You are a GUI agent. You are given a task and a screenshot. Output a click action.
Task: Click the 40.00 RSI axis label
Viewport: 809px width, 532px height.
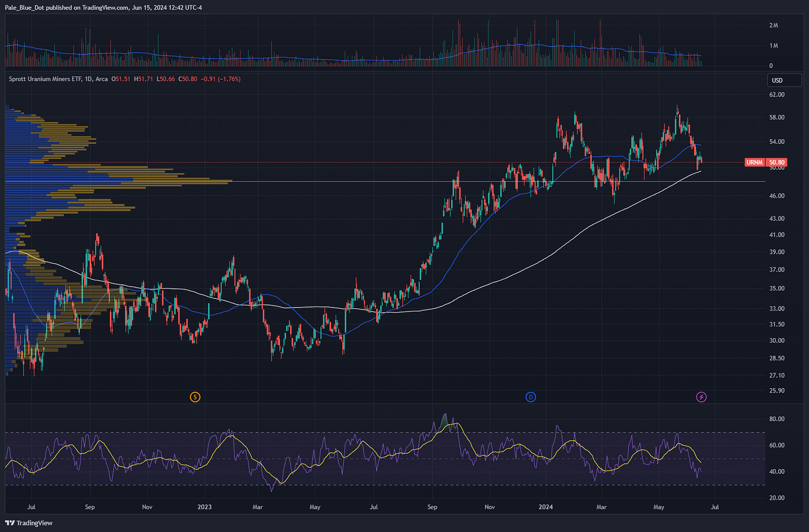click(777, 471)
